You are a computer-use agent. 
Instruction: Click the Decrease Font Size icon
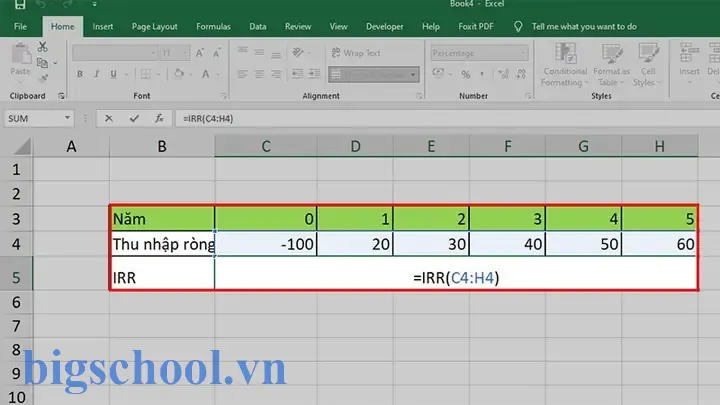click(217, 53)
